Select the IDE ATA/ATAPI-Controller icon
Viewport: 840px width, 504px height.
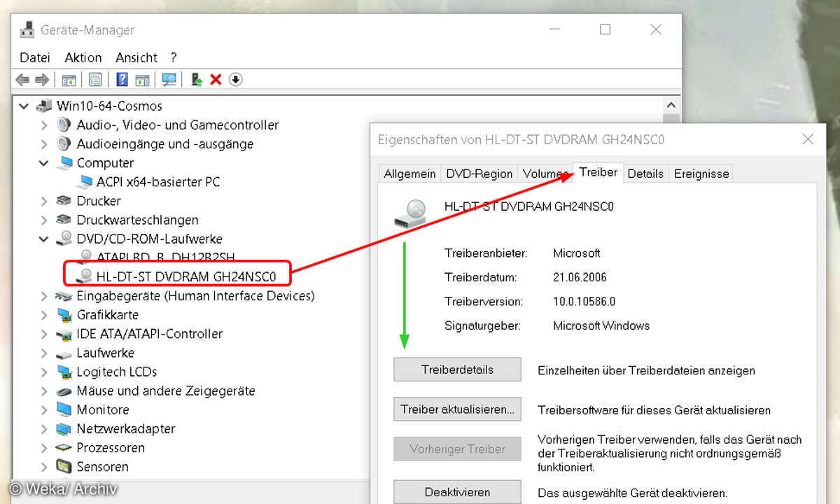[64, 334]
